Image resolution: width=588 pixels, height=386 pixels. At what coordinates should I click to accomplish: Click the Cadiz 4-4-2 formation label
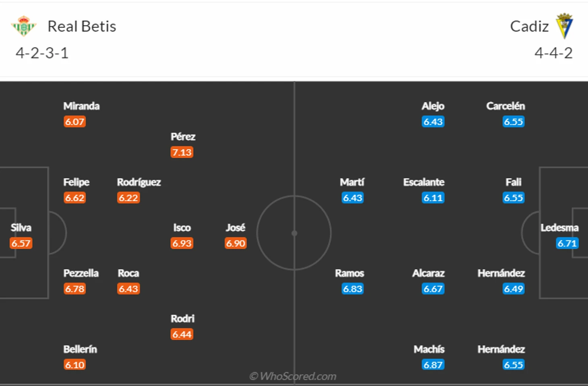point(553,53)
